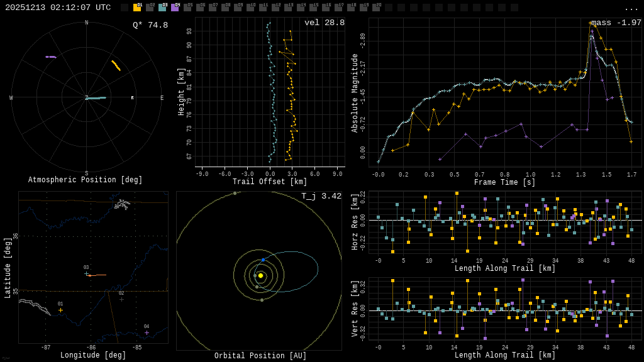Click zenith Z marker in polar plot
The height and width of the screenshot is (362, 644).
[87, 98]
